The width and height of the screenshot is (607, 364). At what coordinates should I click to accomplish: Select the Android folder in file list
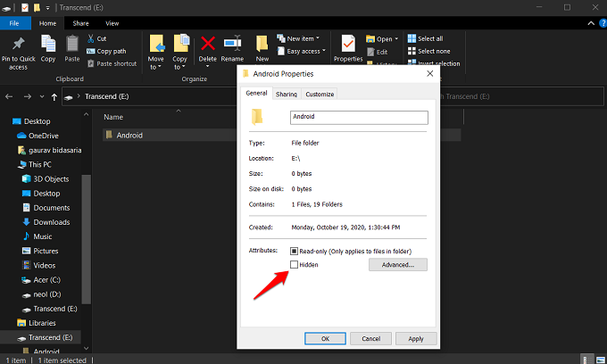pos(129,135)
